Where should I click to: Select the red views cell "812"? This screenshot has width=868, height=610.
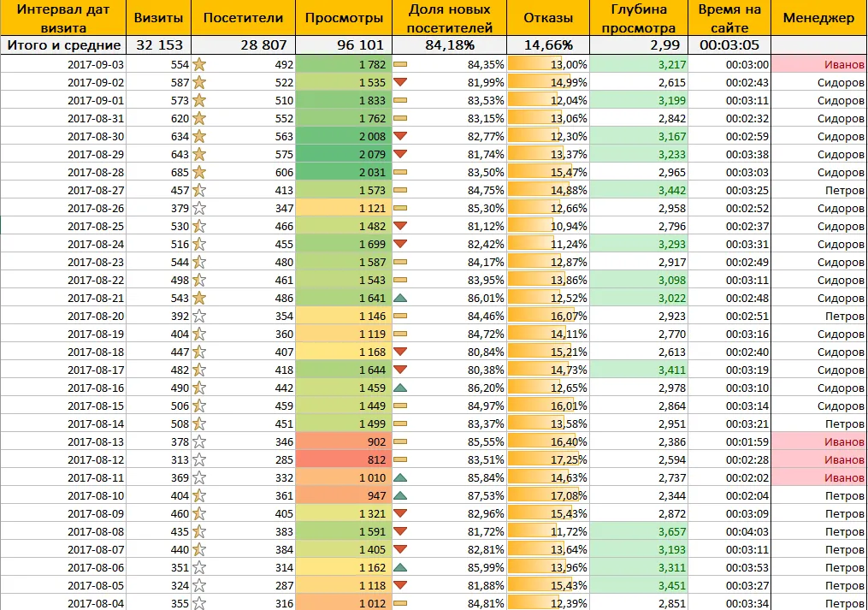click(x=344, y=460)
